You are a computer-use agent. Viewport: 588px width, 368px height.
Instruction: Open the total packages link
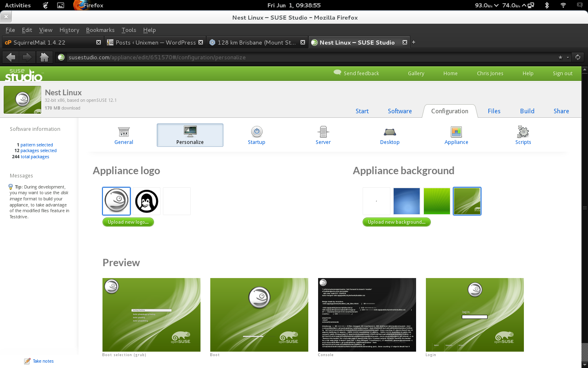[x=35, y=157]
